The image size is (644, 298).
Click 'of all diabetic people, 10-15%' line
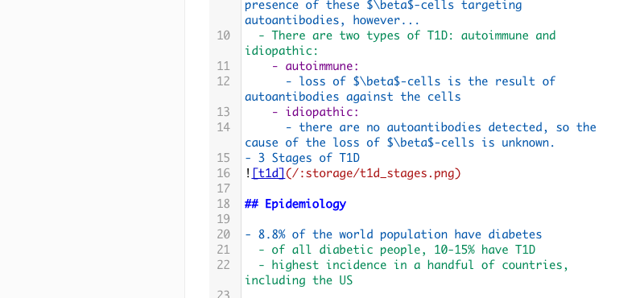[397, 250]
